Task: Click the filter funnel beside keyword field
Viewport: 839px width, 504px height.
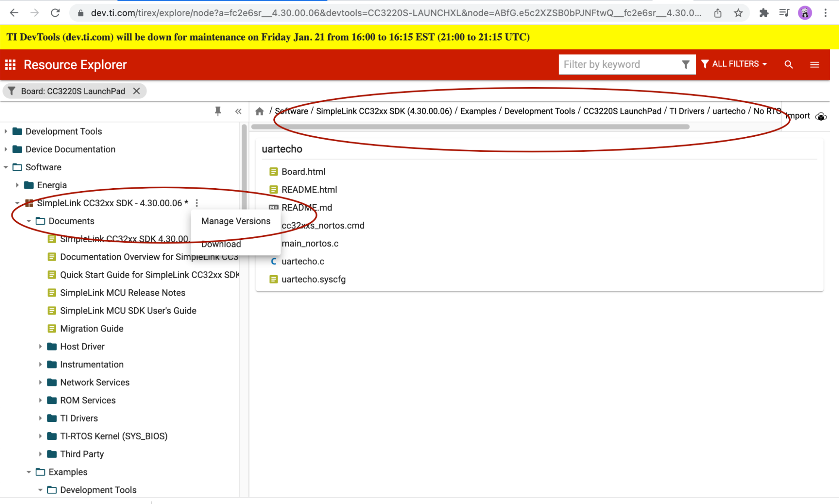Action: click(x=685, y=65)
